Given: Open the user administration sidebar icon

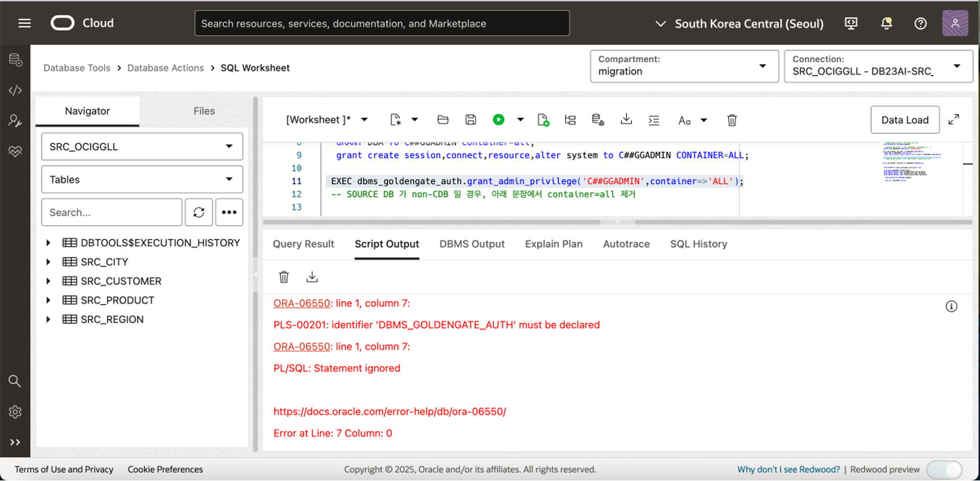Looking at the screenshot, I should 16,121.
